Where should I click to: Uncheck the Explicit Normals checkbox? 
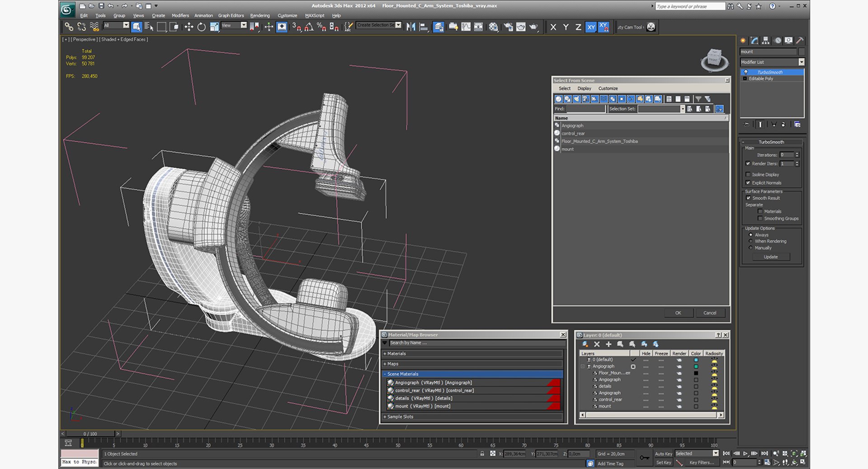[x=748, y=183]
